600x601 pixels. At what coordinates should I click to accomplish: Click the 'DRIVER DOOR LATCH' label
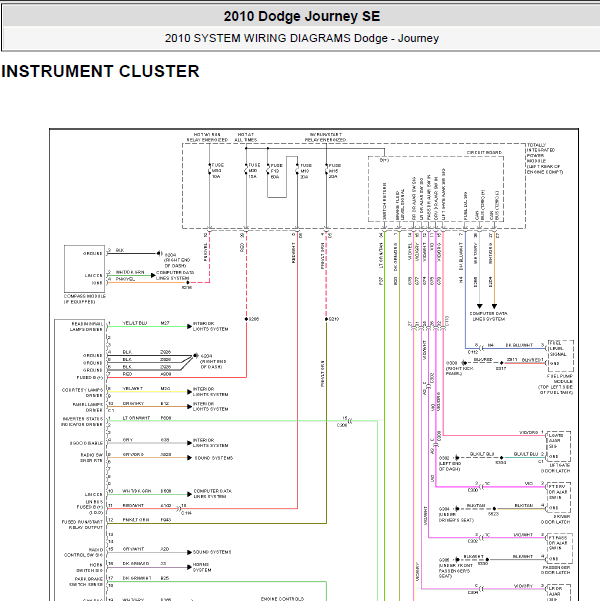click(x=556, y=519)
